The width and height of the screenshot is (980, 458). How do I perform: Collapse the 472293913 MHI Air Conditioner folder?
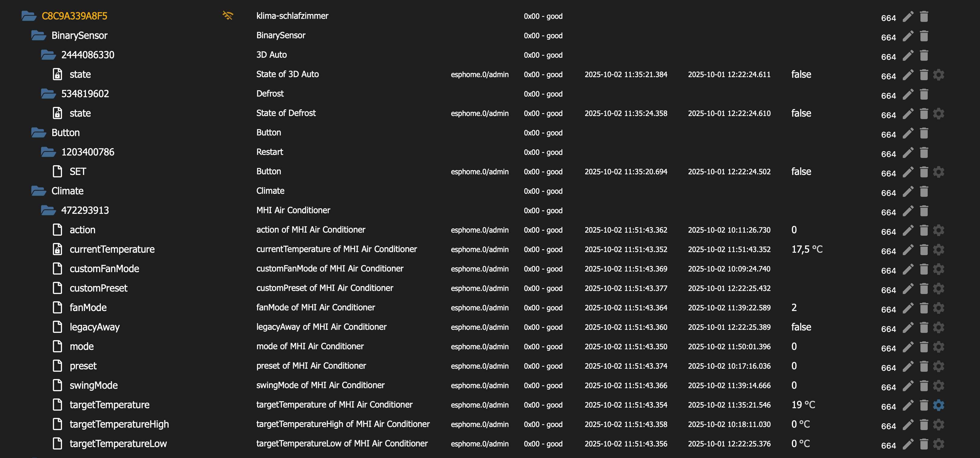click(x=48, y=210)
